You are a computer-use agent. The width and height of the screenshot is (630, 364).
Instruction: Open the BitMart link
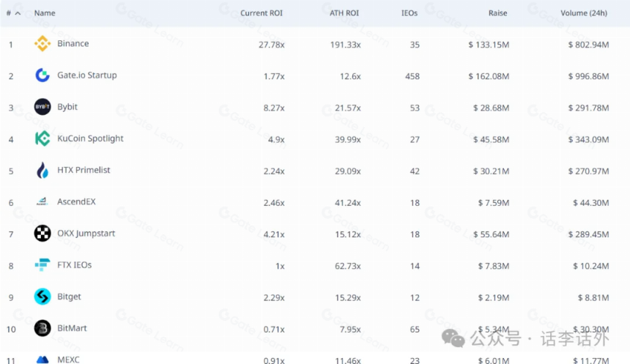(x=72, y=328)
